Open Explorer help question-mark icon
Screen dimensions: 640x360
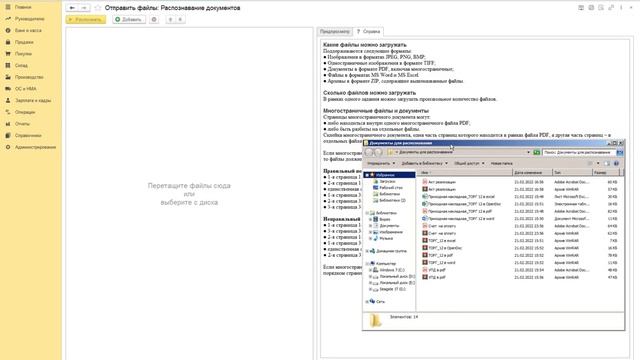point(616,163)
